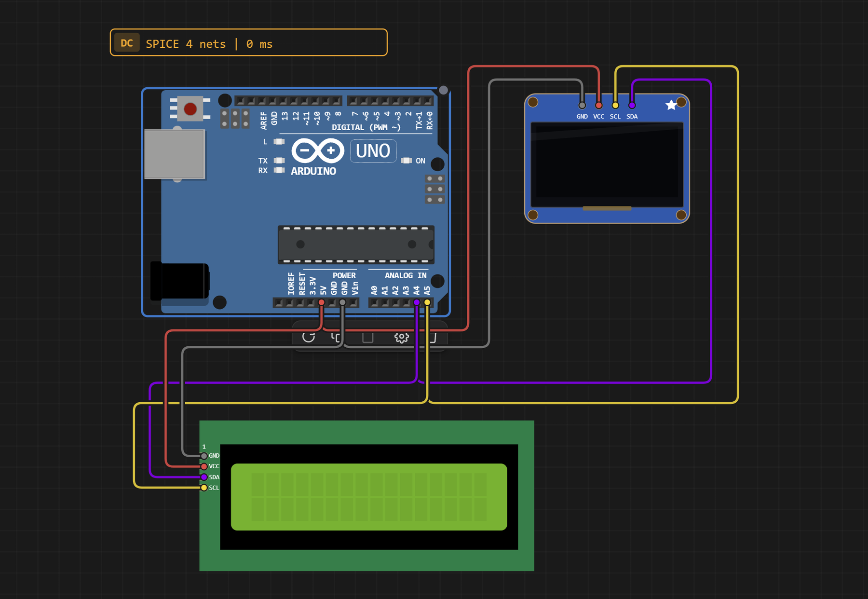
Task: Click the star icon on OLED module
Action: click(671, 105)
